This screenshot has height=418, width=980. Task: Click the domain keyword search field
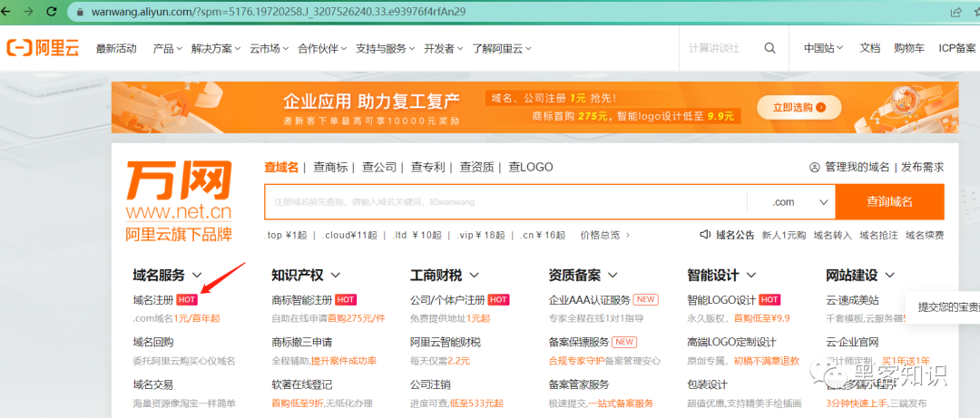point(506,202)
